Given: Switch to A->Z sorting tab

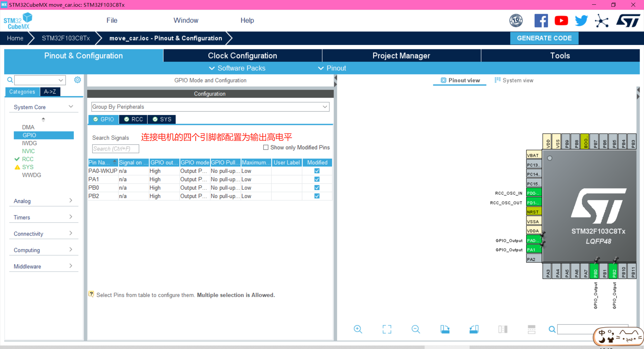Looking at the screenshot, I should tap(50, 92).
